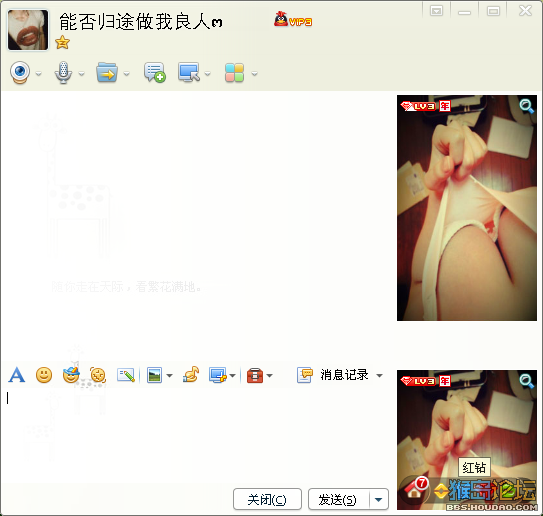Create a discussion group chat
Image resolution: width=543 pixels, height=516 pixels.
coord(154,72)
